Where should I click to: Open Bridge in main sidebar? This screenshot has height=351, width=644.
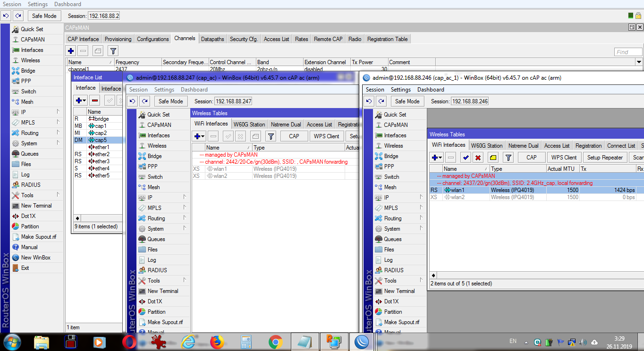(x=28, y=71)
